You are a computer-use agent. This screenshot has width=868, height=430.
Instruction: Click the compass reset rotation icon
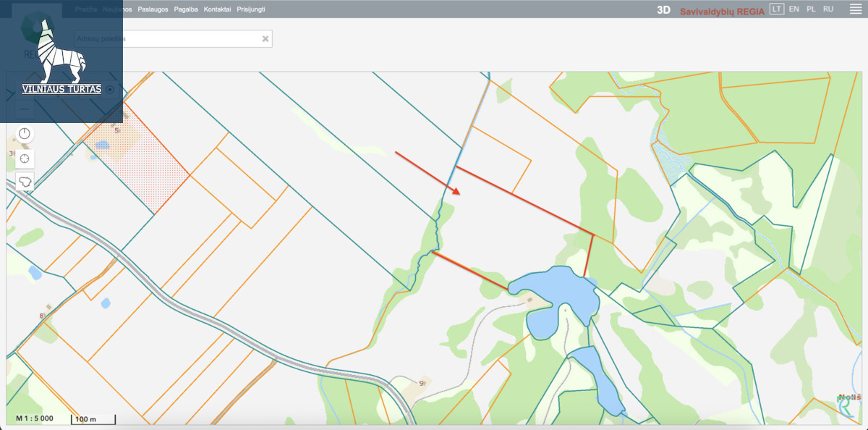25,134
